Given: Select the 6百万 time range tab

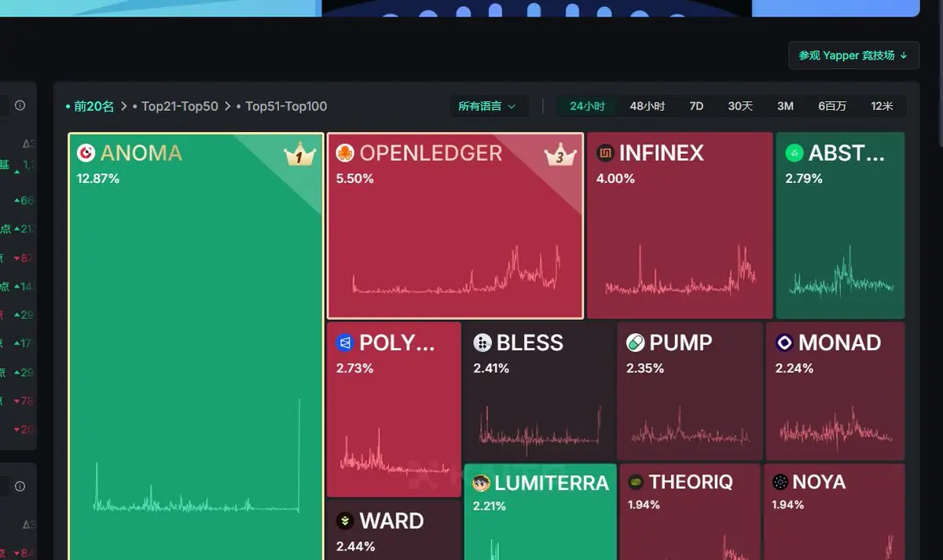Looking at the screenshot, I should 832,106.
